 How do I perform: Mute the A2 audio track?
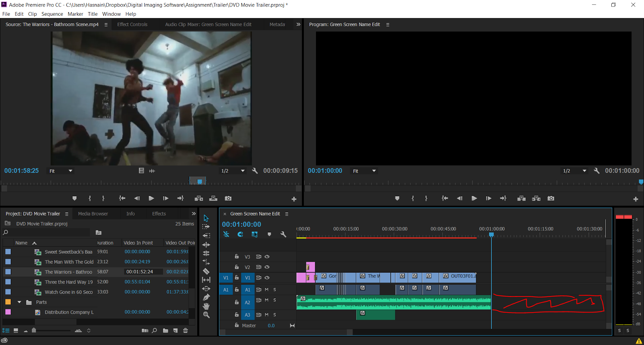coord(266,300)
